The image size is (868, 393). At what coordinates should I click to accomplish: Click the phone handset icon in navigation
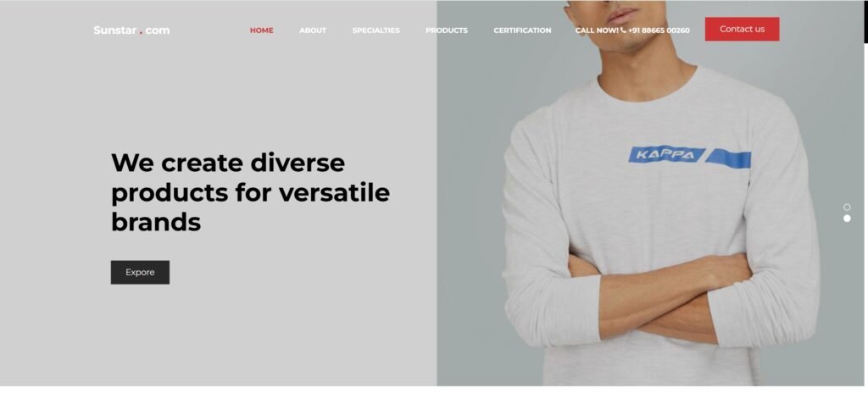pyautogui.click(x=623, y=30)
